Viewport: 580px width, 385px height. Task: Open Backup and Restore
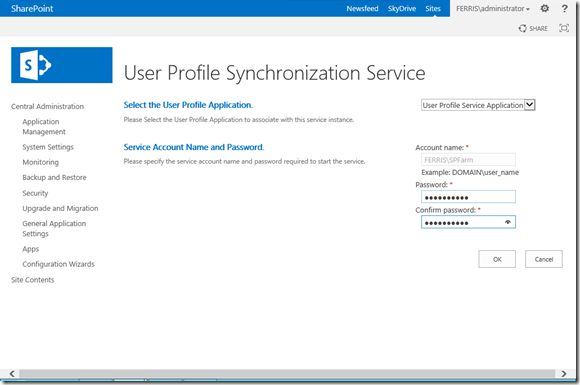click(x=54, y=178)
